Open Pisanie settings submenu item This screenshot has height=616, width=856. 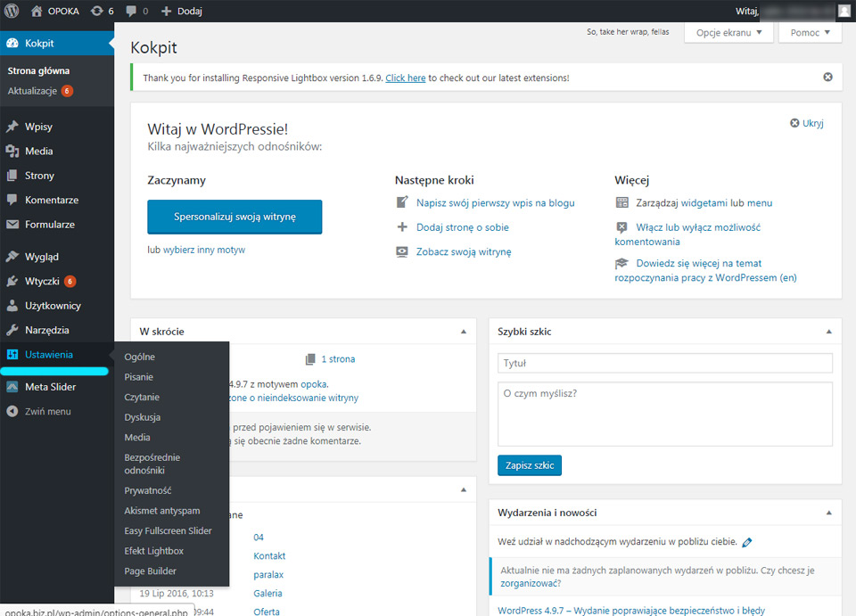pyautogui.click(x=139, y=377)
